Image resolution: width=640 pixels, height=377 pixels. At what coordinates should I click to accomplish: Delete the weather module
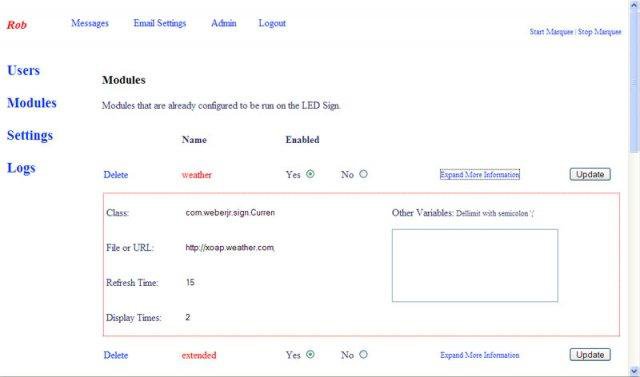(x=116, y=175)
